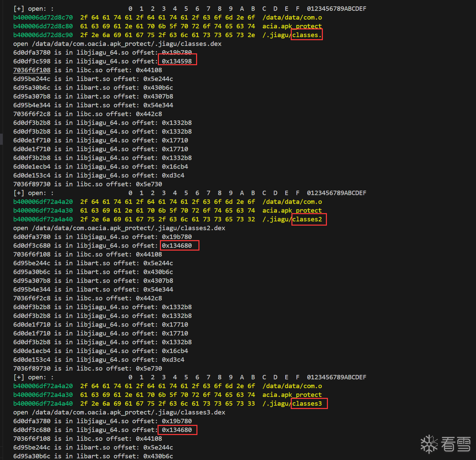This screenshot has height=460, width=476.
Task: Click the gray gutter marker on the left edge
Action: pos(1,139)
